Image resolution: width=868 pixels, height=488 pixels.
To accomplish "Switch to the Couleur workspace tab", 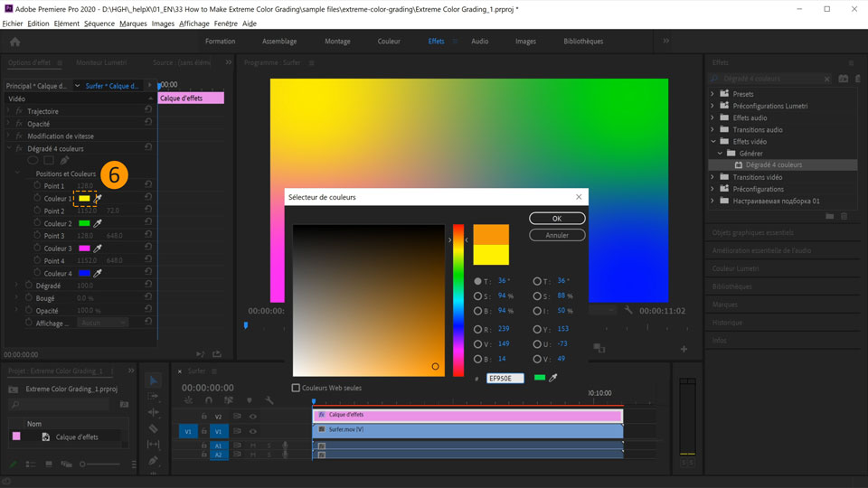I will pyautogui.click(x=389, y=42).
